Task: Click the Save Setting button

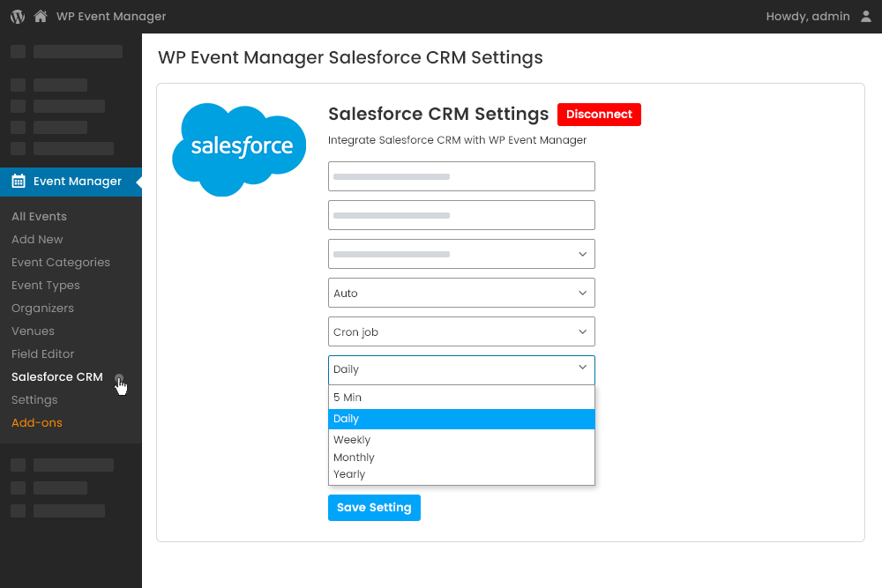Action: (x=374, y=507)
